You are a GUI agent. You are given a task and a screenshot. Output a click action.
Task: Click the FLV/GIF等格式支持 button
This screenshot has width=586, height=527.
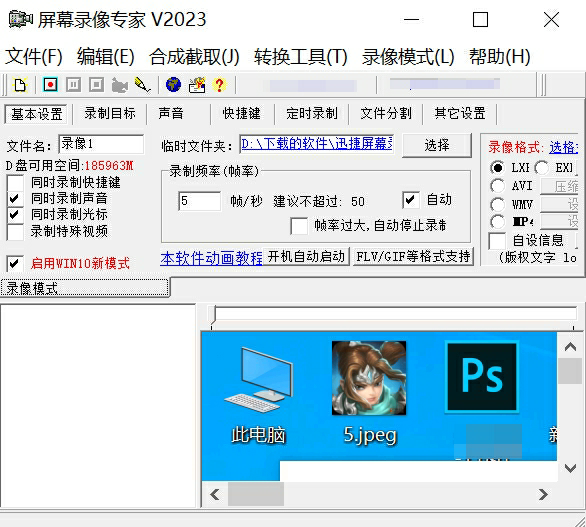(413, 256)
